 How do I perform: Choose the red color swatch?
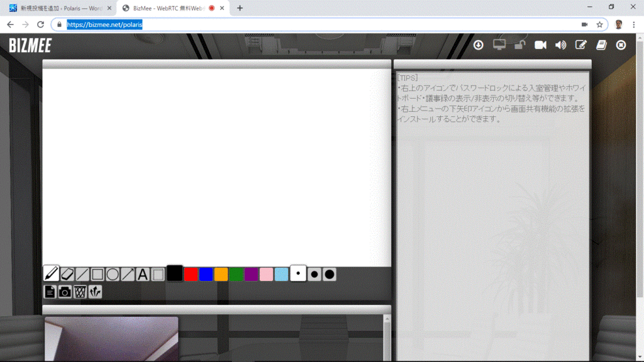pyautogui.click(x=191, y=274)
